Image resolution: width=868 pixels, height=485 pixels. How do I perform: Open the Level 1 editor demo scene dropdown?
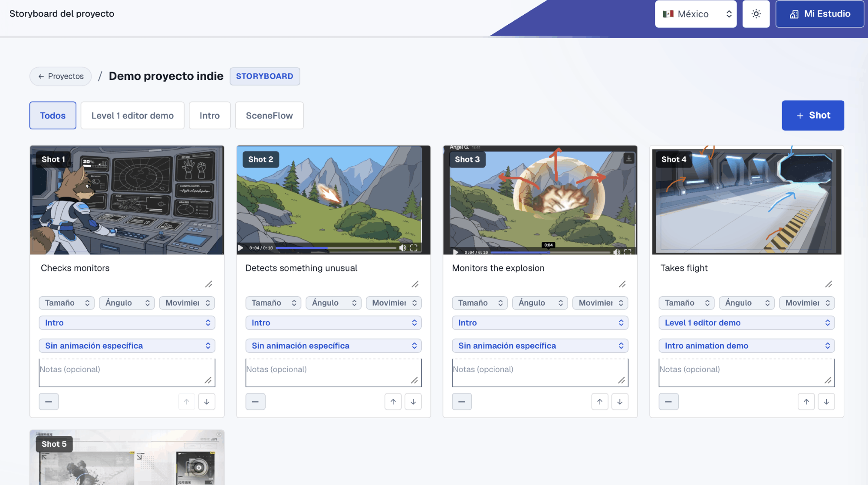[x=746, y=323]
